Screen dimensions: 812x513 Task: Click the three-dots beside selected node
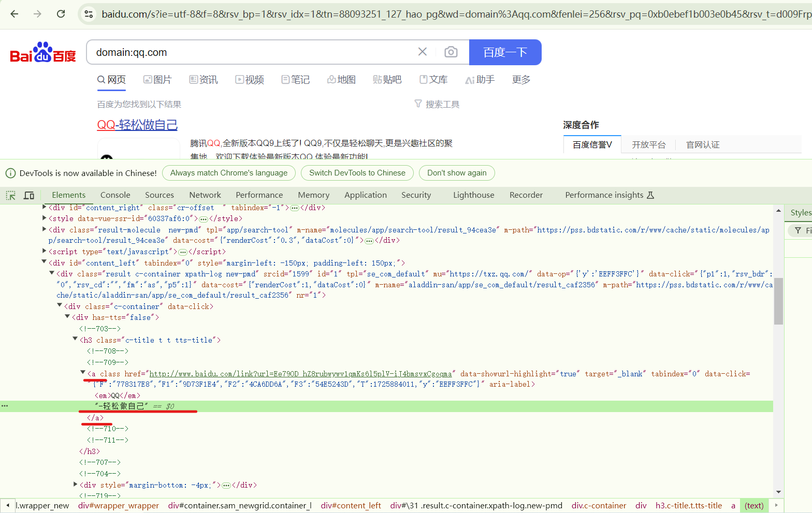5,406
